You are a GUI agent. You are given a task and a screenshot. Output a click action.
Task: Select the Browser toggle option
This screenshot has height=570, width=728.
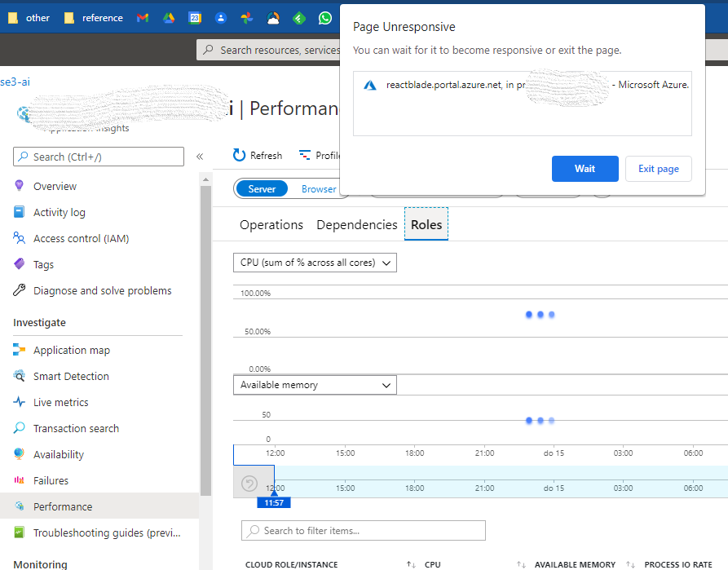(x=319, y=188)
